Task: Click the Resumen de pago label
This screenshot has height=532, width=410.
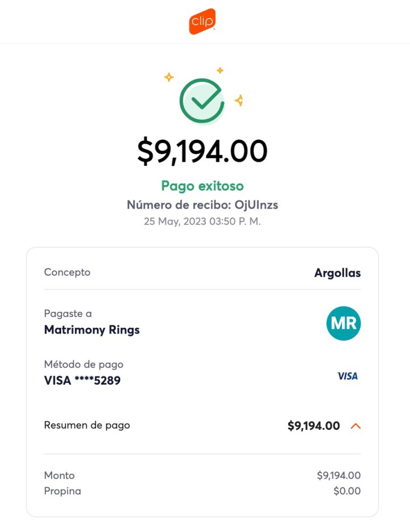Action: pyautogui.click(x=87, y=425)
